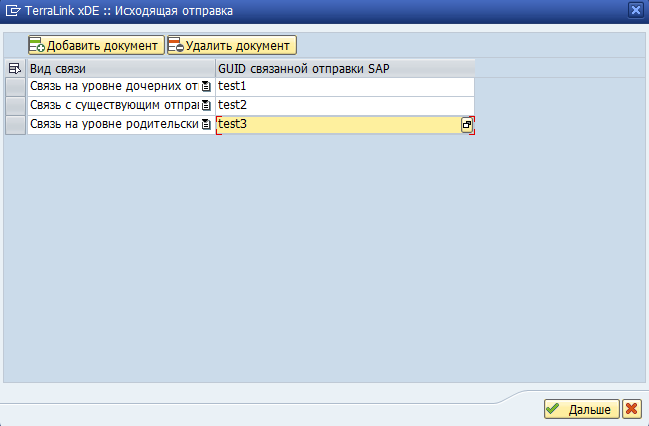Open dropdown for Связь на уровне родительских
649x426 pixels.
pyautogui.click(x=206, y=124)
